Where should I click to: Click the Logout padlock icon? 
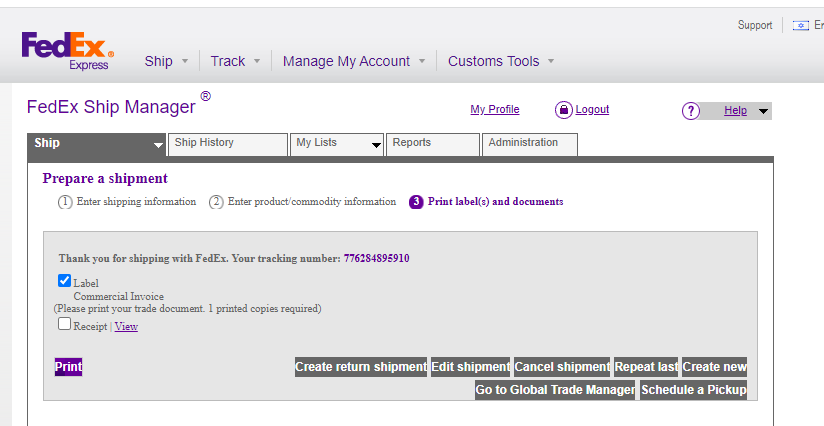coord(563,110)
